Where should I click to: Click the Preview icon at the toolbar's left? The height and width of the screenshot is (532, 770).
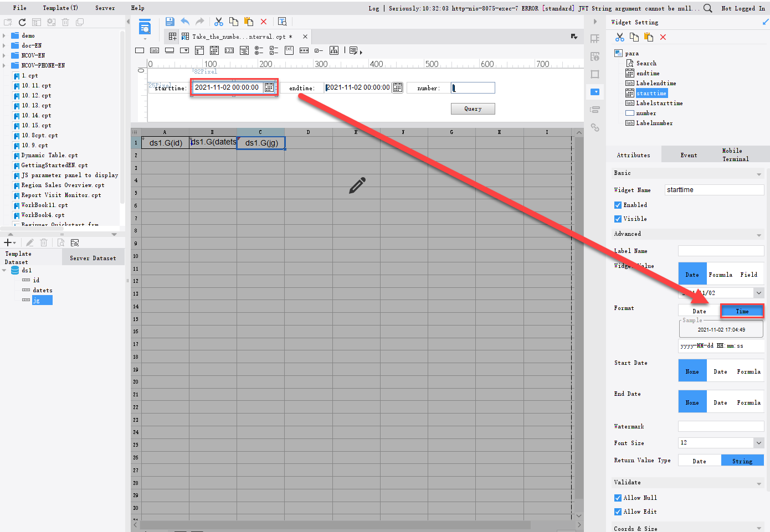pos(145,28)
